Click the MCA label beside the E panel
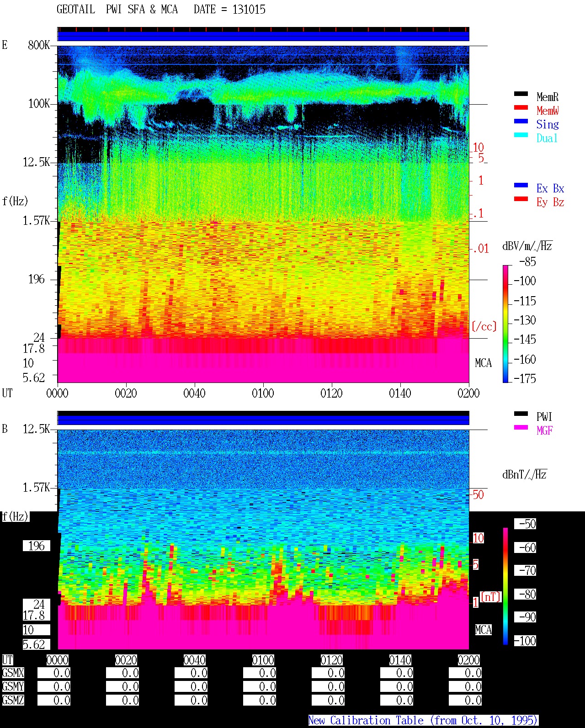Screen dimensions: 585x728 pos(483,363)
